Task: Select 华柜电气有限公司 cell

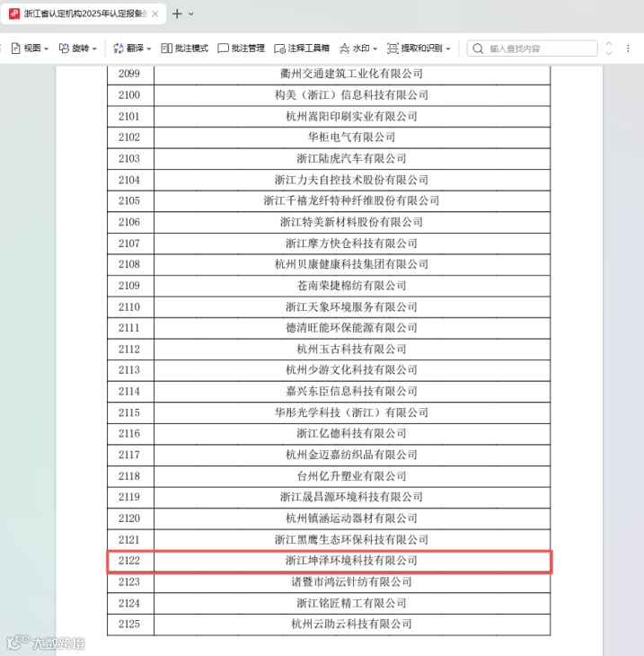Action: [352, 137]
